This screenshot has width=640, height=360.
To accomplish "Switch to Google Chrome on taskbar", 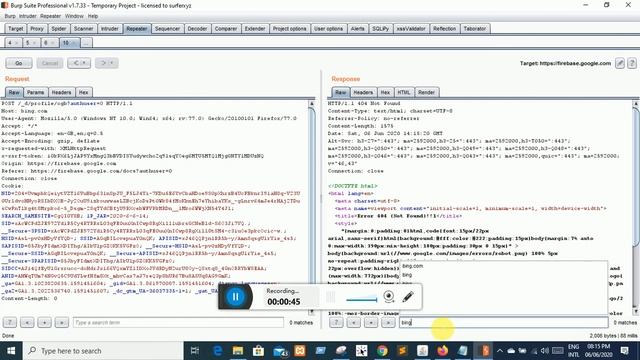I will (x=382, y=351).
